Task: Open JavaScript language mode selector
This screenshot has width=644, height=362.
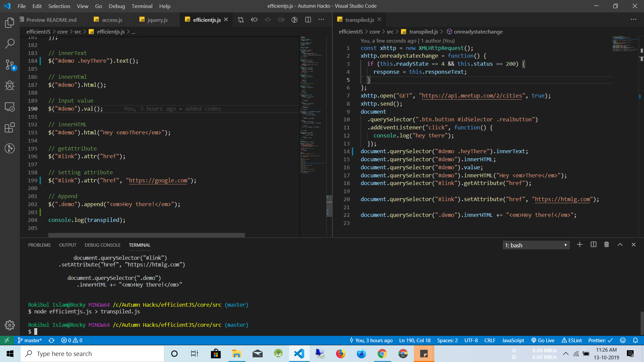Action: pyautogui.click(x=513, y=341)
